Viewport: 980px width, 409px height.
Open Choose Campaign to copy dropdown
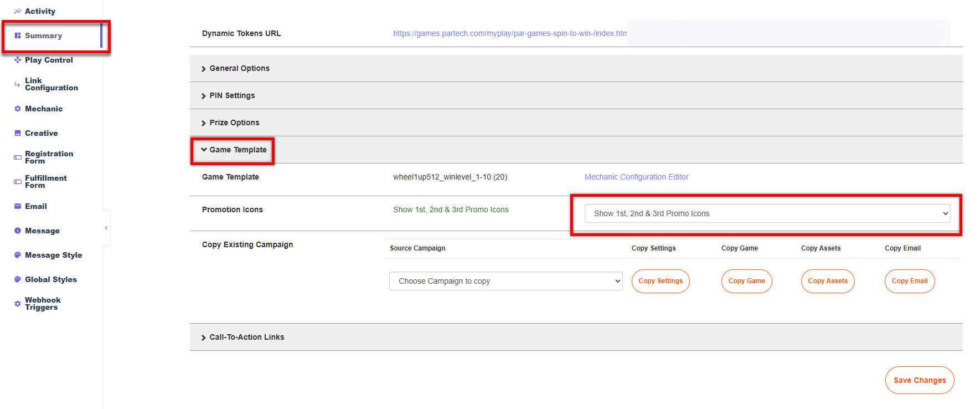pyautogui.click(x=506, y=281)
